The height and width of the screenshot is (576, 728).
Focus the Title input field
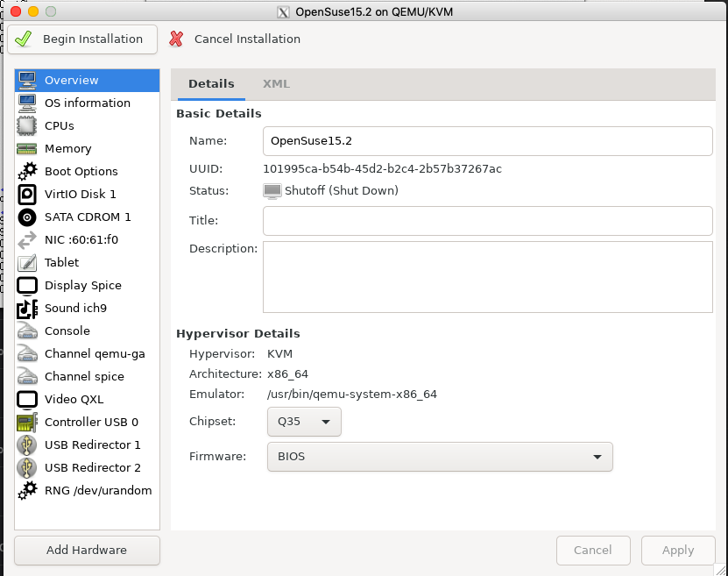pos(487,221)
